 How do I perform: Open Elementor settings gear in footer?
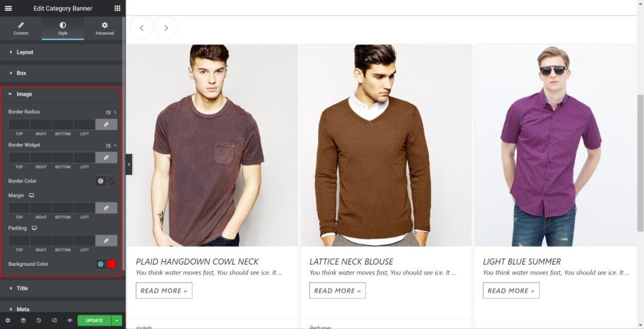[x=8, y=320]
